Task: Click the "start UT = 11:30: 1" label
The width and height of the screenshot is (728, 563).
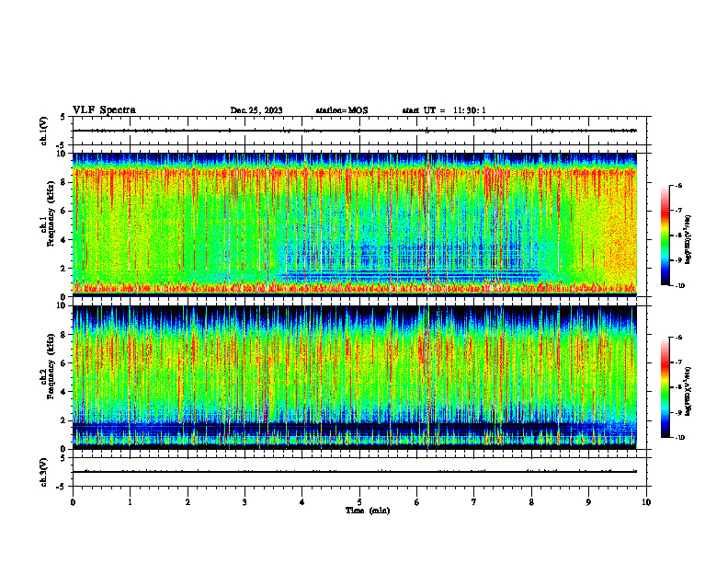Action: (x=444, y=110)
